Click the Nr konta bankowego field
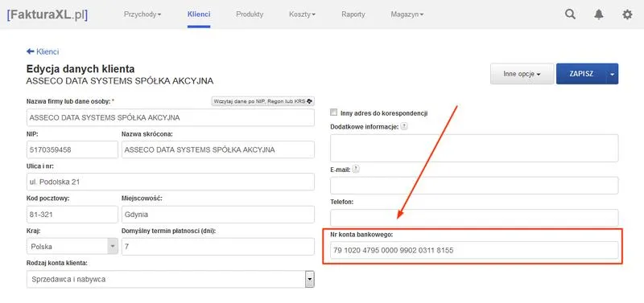 [x=474, y=250]
